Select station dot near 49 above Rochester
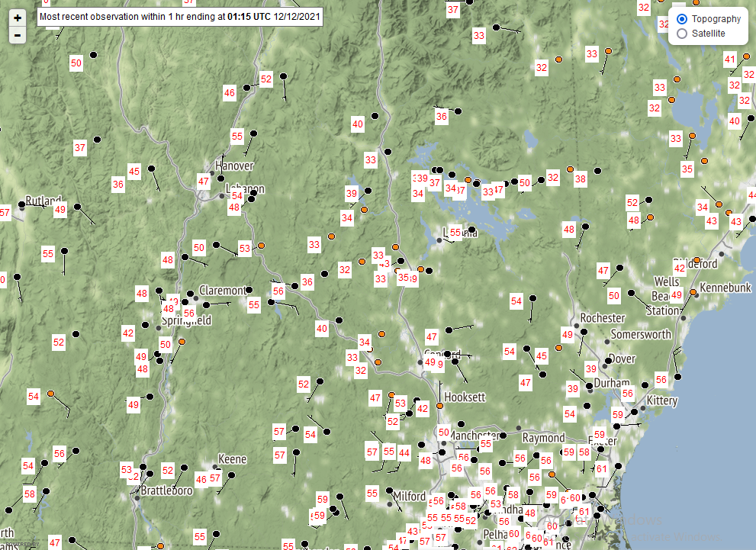 584,333
